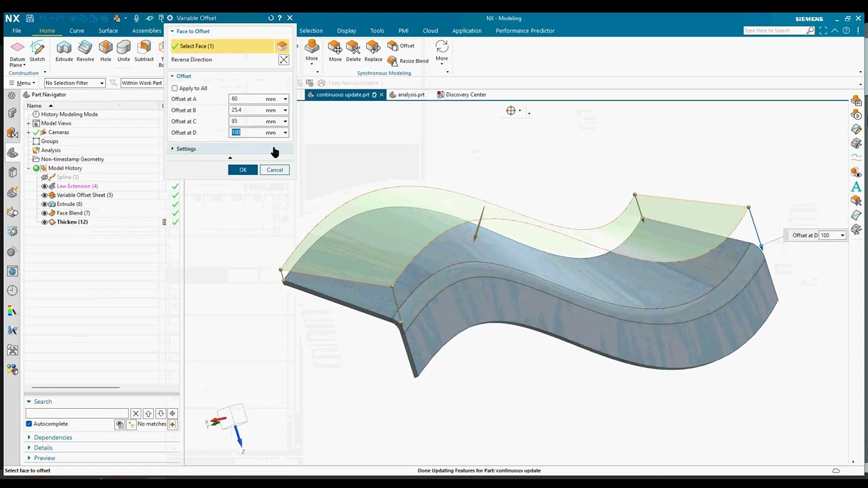Switch to the PMI ribbon tab
The width and height of the screenshot is (868, 488).
pos(403,30)
